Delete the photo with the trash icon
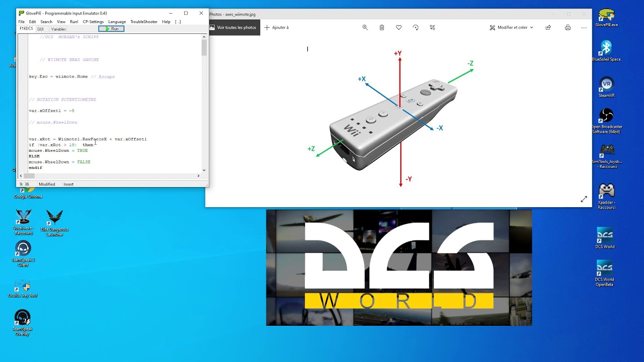 [382, 28]
